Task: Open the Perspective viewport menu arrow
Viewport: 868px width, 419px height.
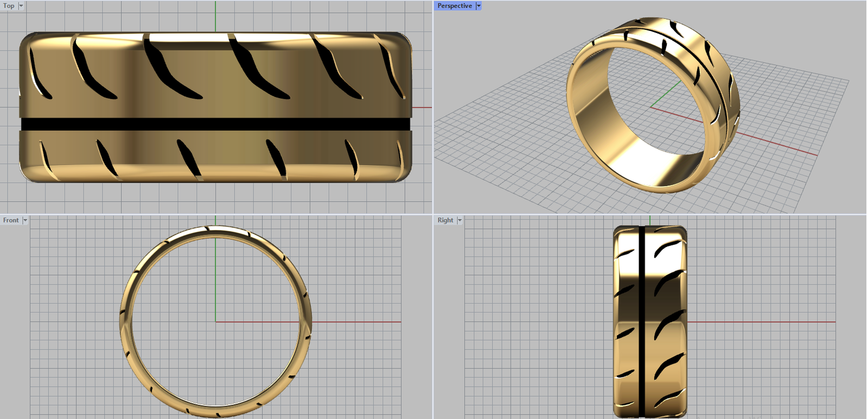Action: 478,6
